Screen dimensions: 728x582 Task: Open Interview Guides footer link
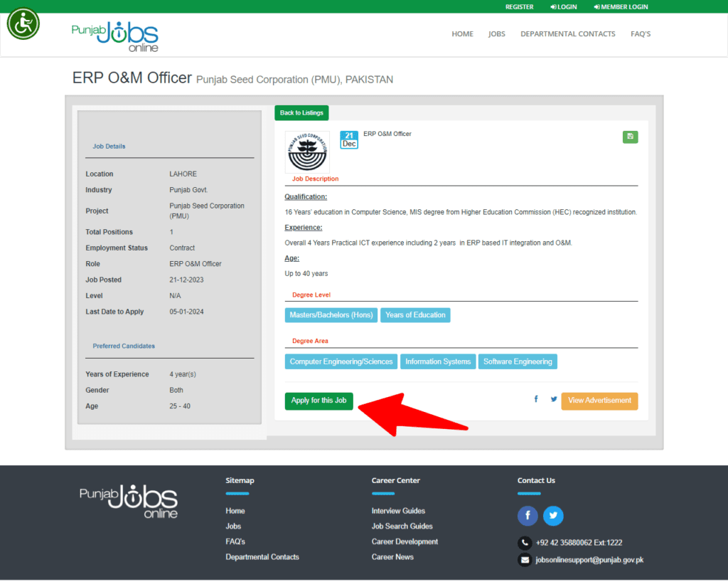(x=398, y=510)
